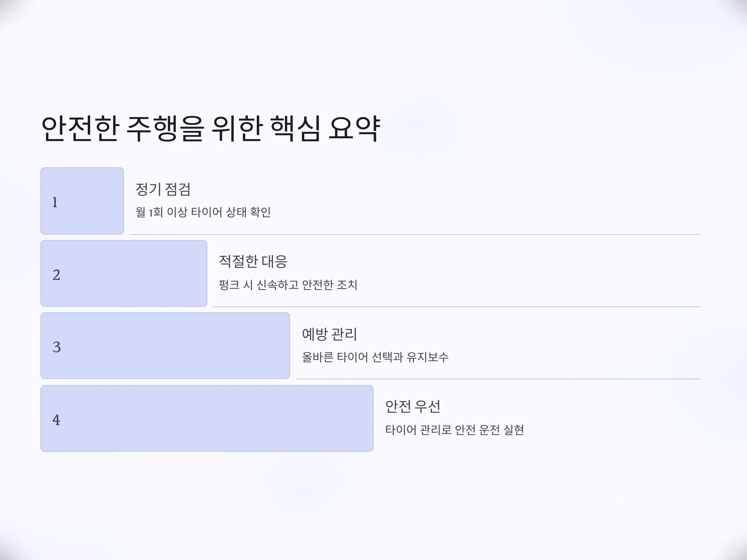Click the numbered box labeled 3

tap(165, 346)
